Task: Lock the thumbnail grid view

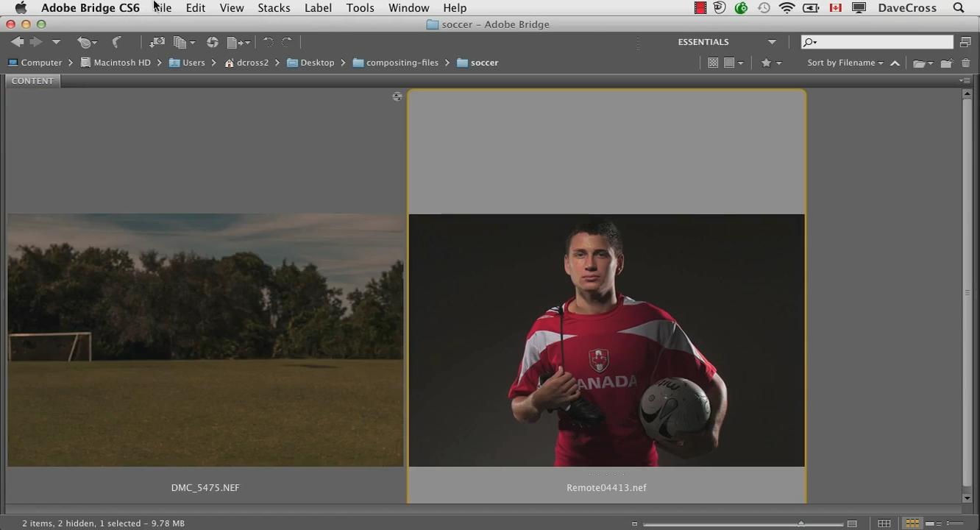Action: pos(884,523)
